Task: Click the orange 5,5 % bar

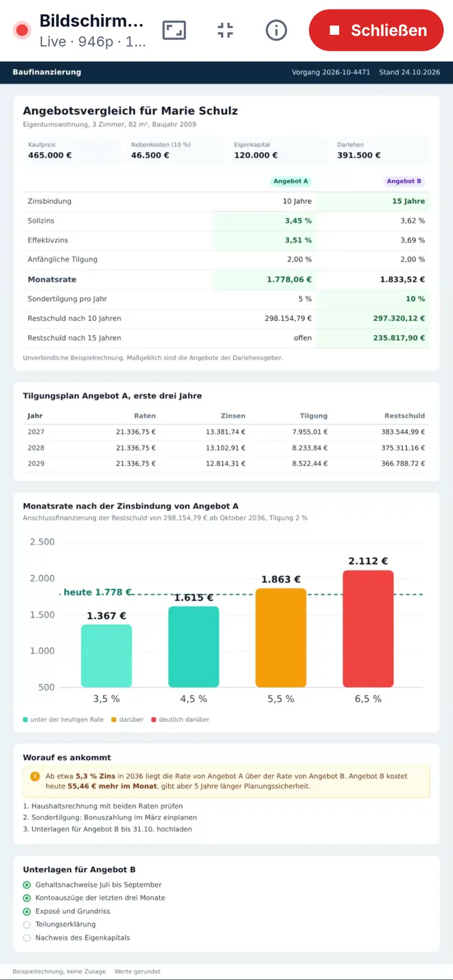Action: pos(281,638)
